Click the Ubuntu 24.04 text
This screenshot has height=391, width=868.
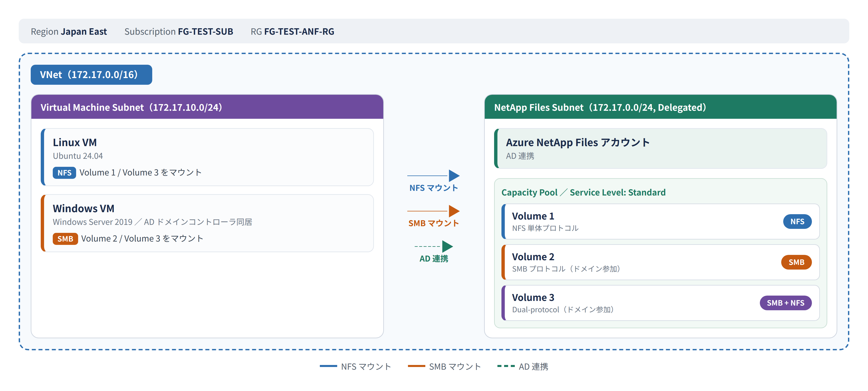pos(78,156)
